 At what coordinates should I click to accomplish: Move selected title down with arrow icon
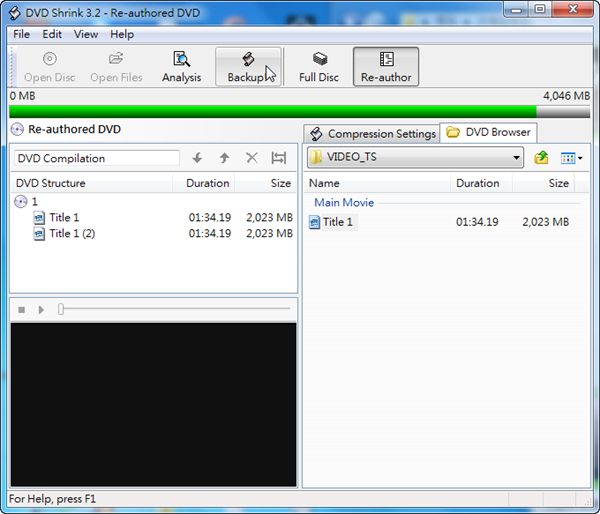click(197, 158)
